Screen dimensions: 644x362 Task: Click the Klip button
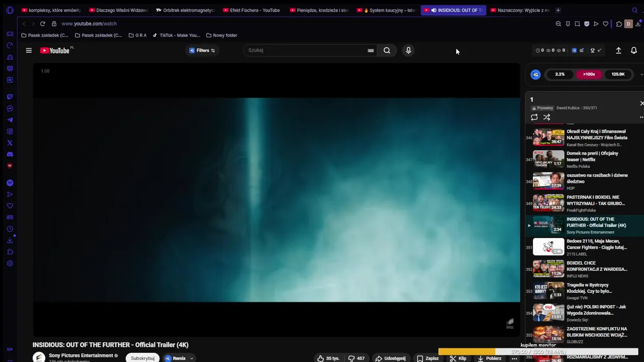point(458,358)
